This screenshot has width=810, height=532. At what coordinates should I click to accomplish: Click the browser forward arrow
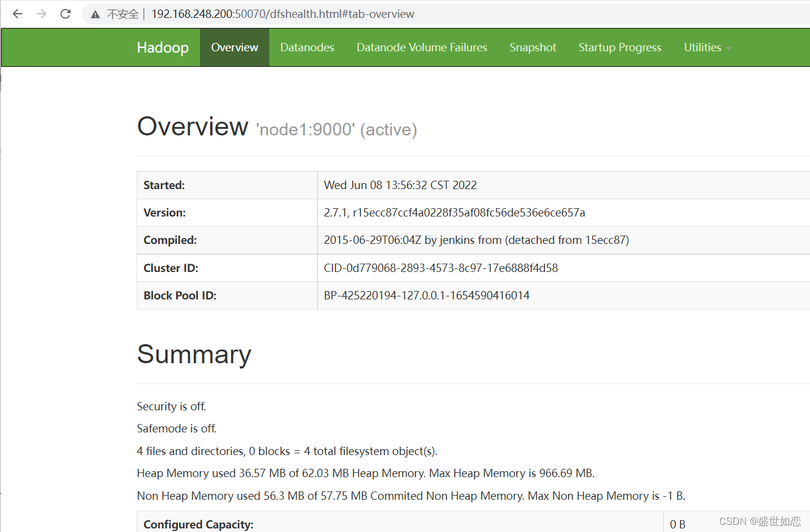pos(41,14)
